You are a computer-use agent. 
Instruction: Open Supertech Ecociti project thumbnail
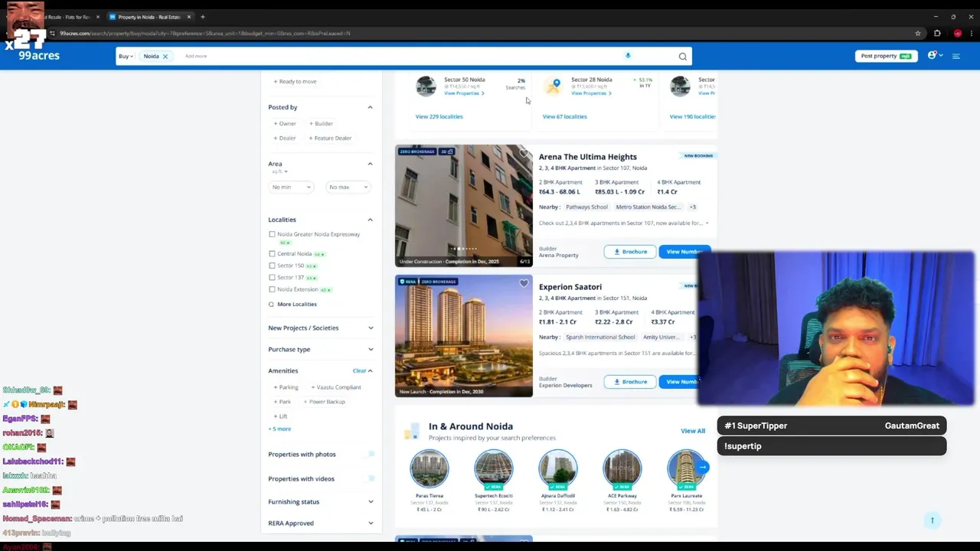click(494, 469)
